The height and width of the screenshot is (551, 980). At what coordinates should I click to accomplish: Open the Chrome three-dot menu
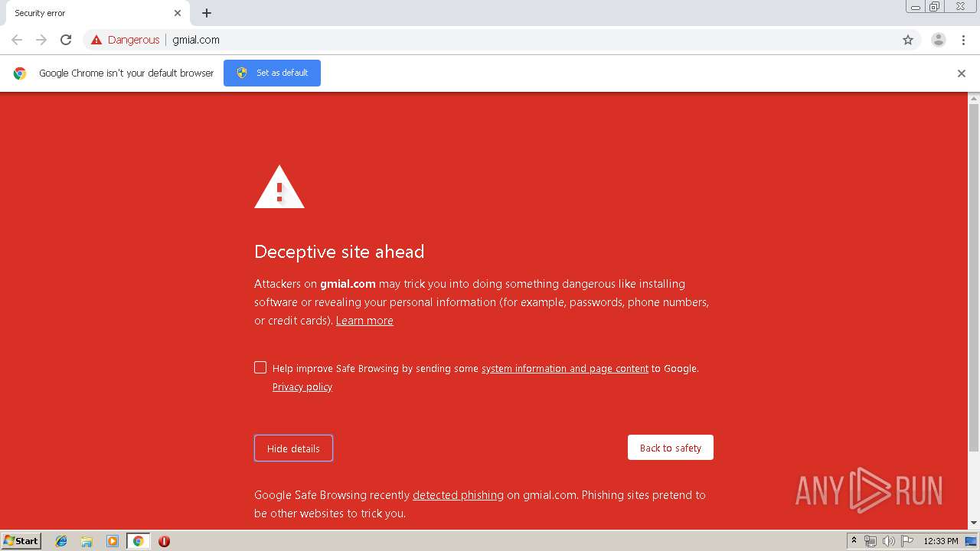coord(963,40)
